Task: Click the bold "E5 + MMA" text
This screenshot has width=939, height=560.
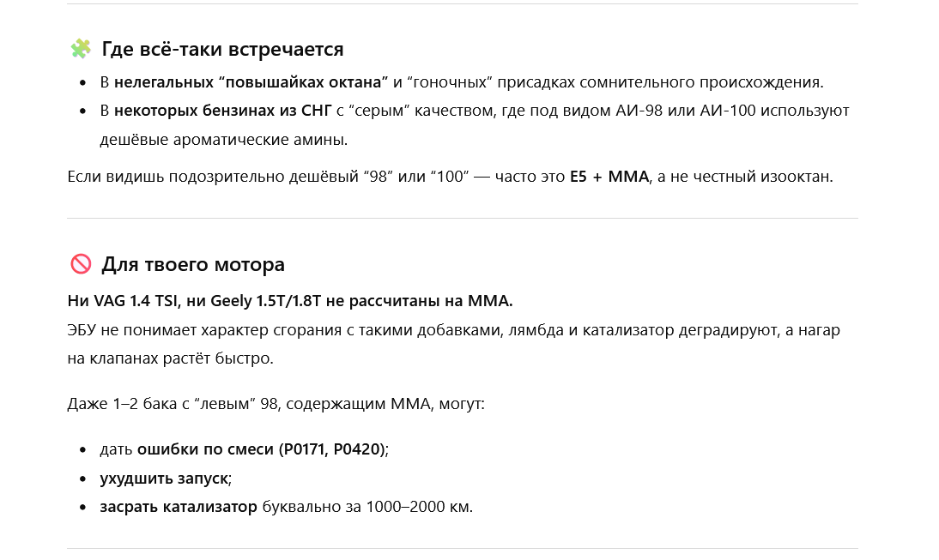Action: pyautogui.click(x=609, y=178)
